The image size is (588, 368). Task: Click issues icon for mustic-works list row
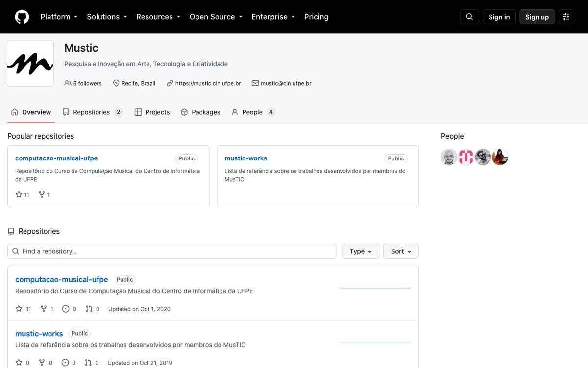(x=65, y=363)
